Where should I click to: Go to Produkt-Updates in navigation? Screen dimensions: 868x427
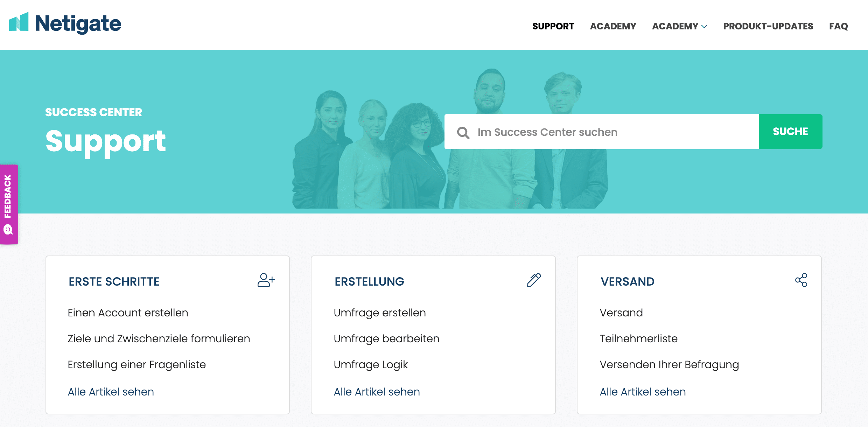(768, 26)
